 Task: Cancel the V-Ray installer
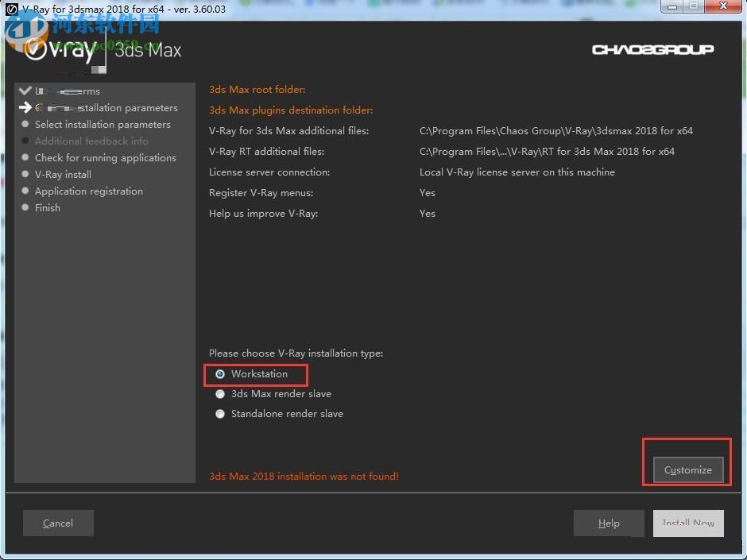click(x=58, y=523)
